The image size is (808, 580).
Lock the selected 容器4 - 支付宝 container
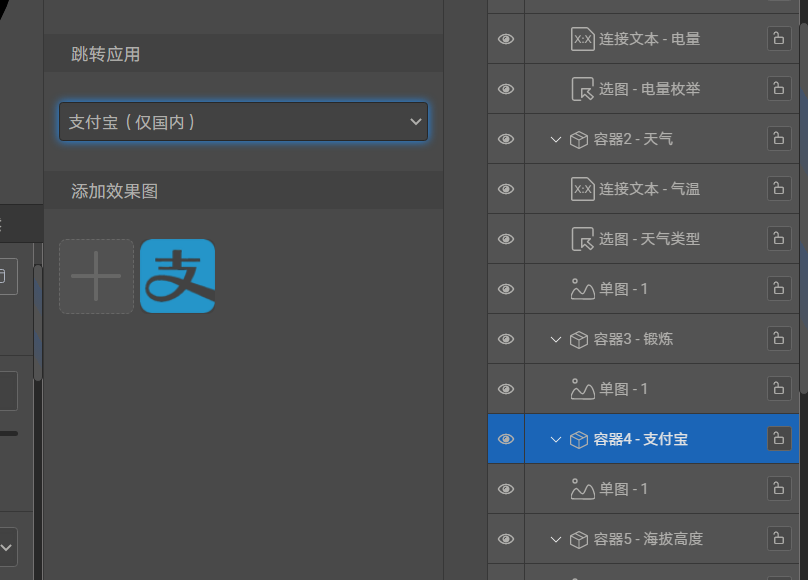779,438
